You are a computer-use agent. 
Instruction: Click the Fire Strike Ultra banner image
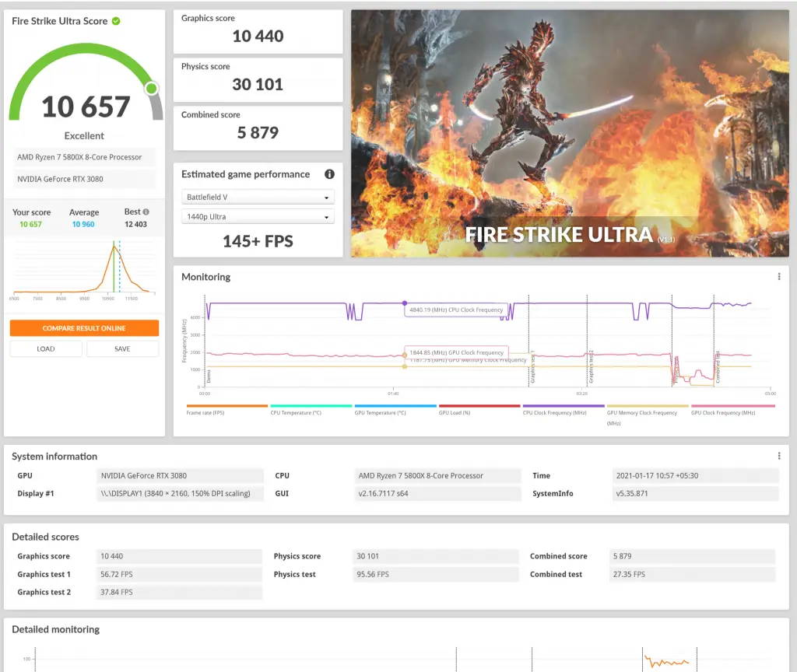click(x=570, y=134)
